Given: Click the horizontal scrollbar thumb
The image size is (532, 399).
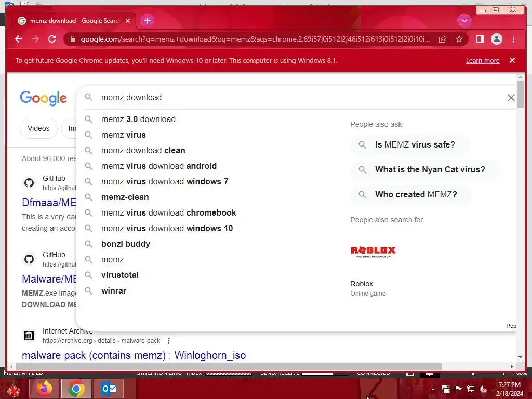Looking at the screenshot, I should (229, 366).
